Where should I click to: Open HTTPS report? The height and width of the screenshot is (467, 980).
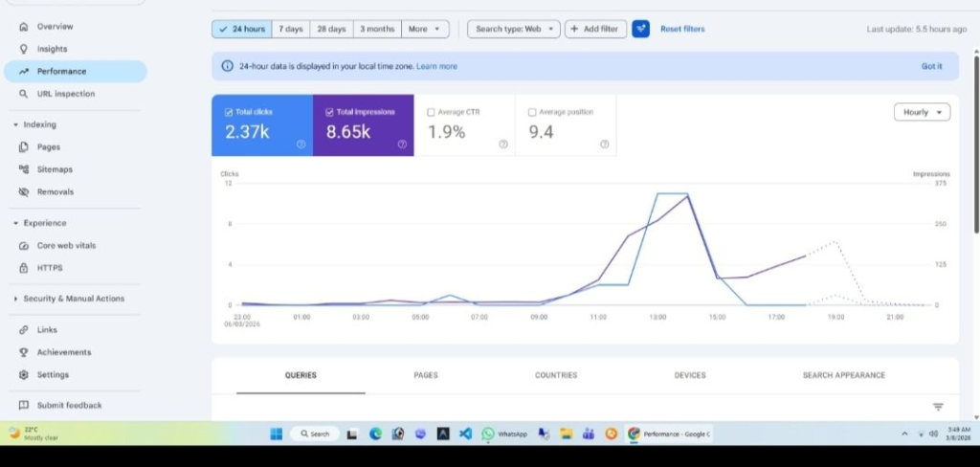pos(50,268)
